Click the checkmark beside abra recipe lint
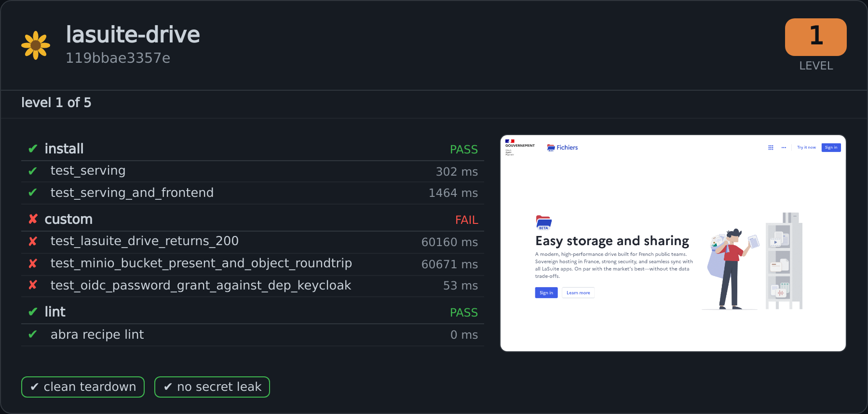This screenshot has width=868, height=414. click(x=33, y=334)
